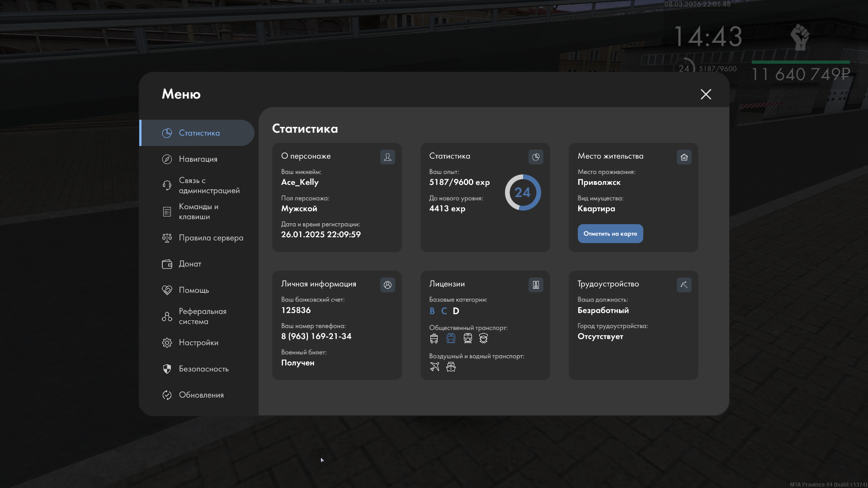
Task: Open Связь с администрацией section
Action: (208, 185)
